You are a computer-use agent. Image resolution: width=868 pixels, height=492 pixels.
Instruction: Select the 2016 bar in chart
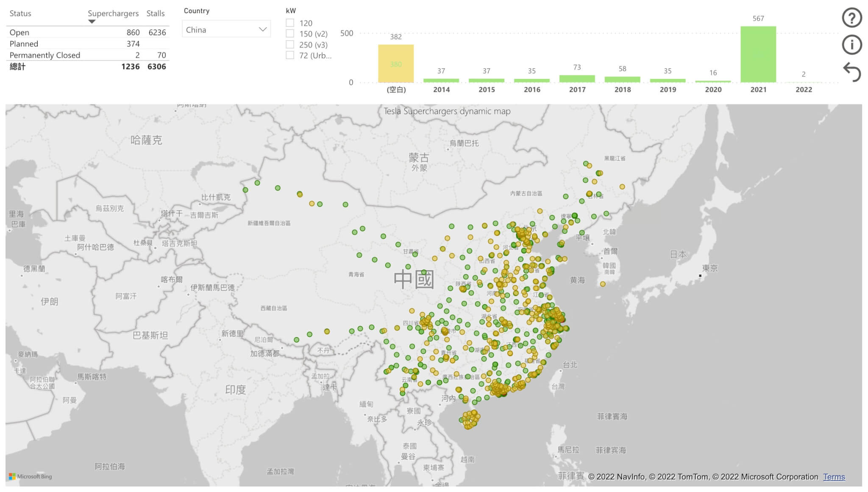tap(532, 81)
